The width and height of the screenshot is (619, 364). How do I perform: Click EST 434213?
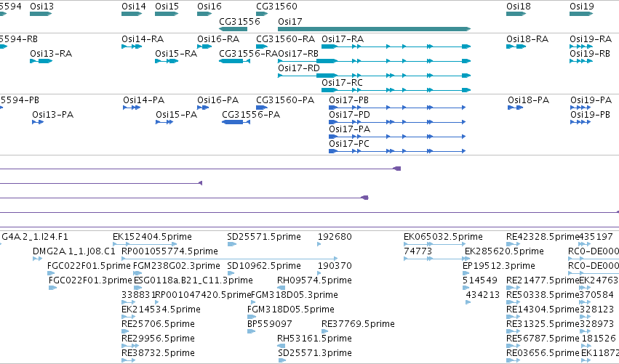point(468,302)
